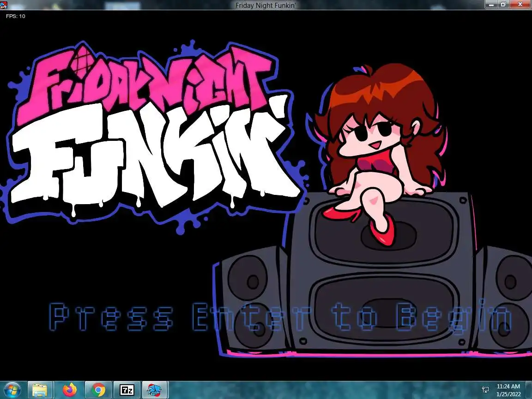Viewport: 532px width, 399px height.
Task: Close the Friday Night Funkin' window
Action: (520, 5)
